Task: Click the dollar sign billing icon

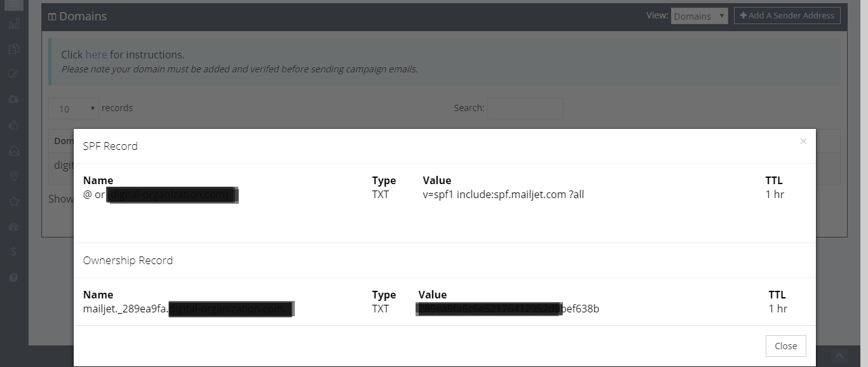Action: coord(14,252)
